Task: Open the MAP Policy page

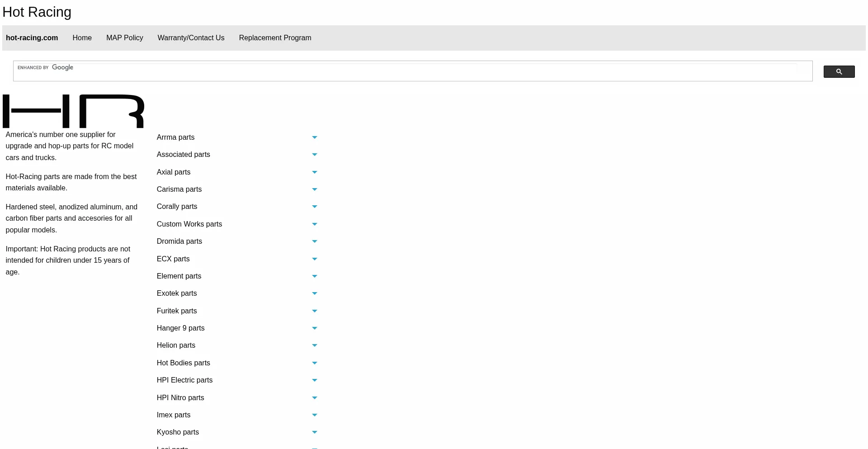Action: pyautogui.click(x=124, y=38)
